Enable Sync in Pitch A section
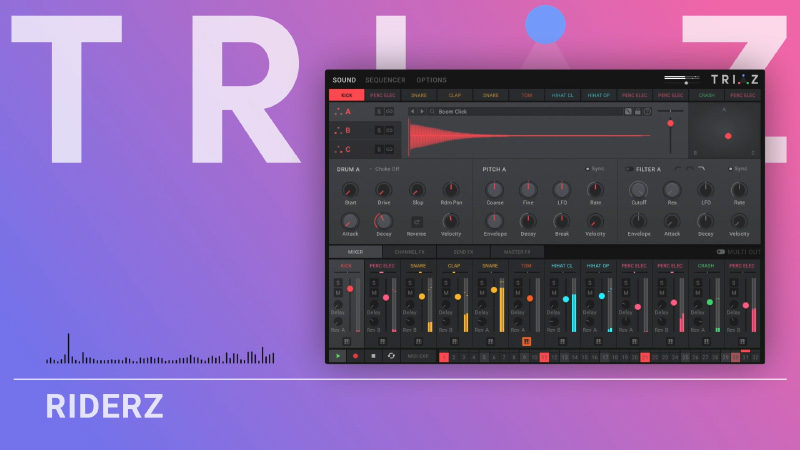Image resolution: width=800 pixels, height=450 pixels. 594,169
